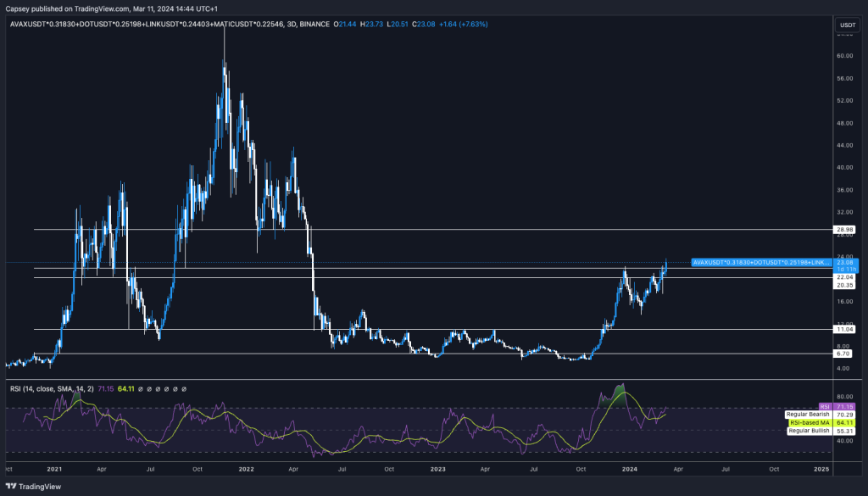
Task: Click the 2025 label on time axis
Action: pos(821,469)
